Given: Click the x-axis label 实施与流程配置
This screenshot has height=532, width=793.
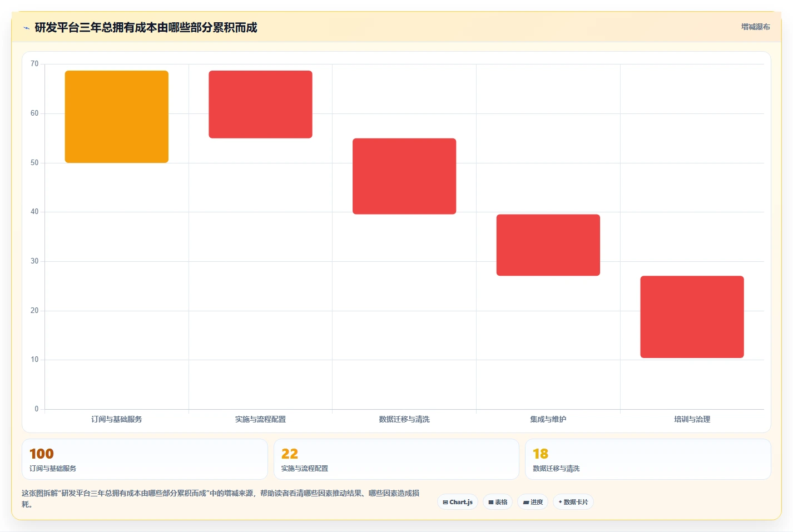Looking at the screenshot, I should [x=260, y=419].
